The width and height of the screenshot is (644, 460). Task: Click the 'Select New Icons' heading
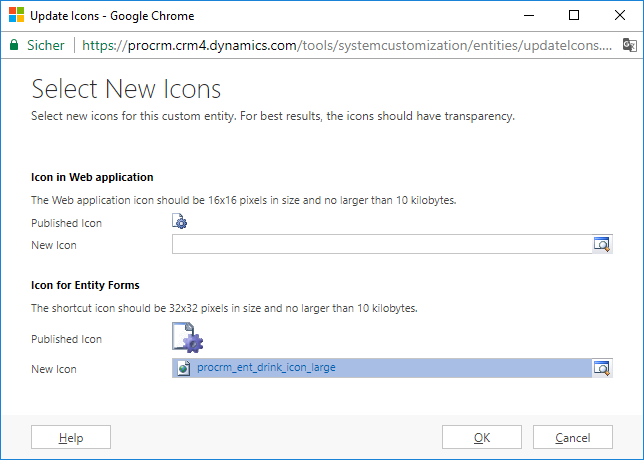[126, 89]
